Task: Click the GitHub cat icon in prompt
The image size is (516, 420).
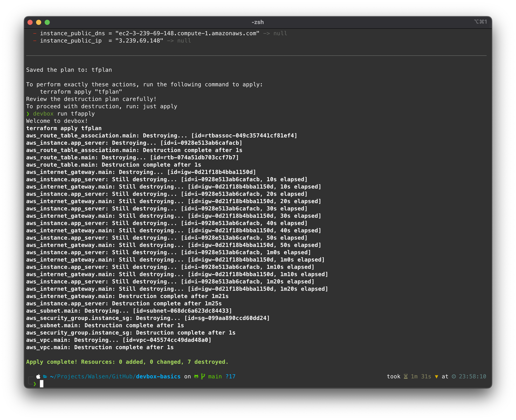Action: [196, 376]
